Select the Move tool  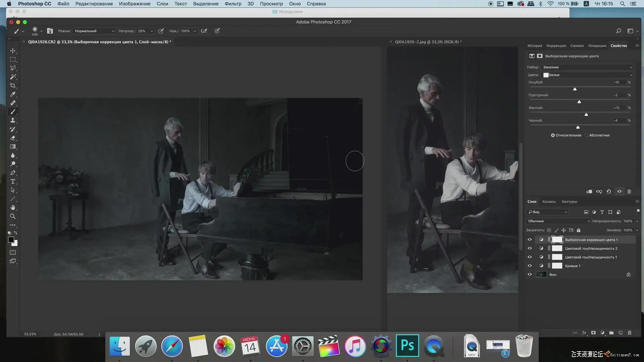tap(13, 51)
